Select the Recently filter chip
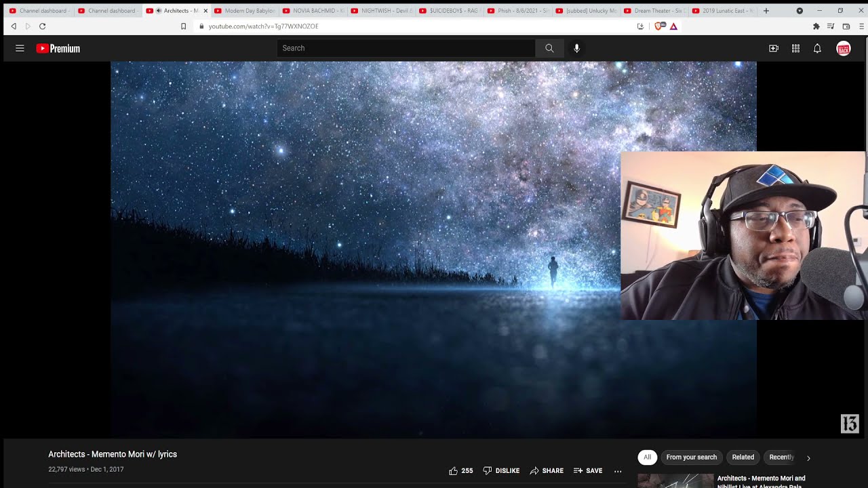 point(781,457)
